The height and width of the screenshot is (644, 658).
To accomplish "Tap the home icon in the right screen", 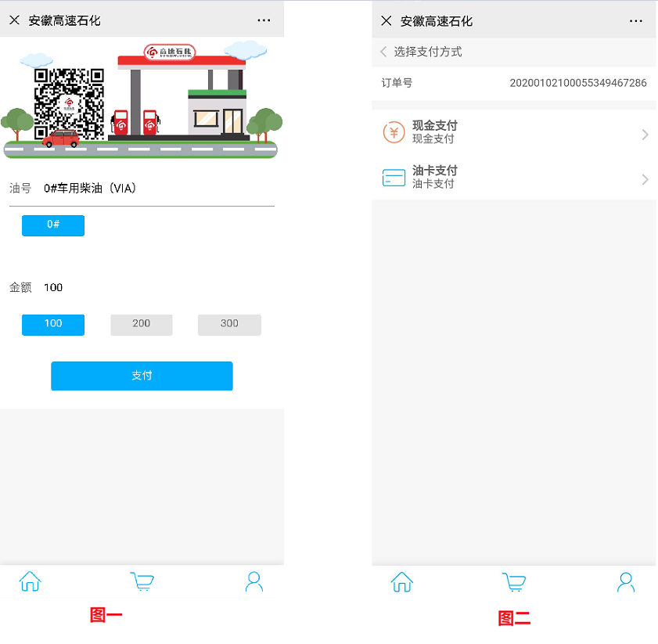I will 402,582.
